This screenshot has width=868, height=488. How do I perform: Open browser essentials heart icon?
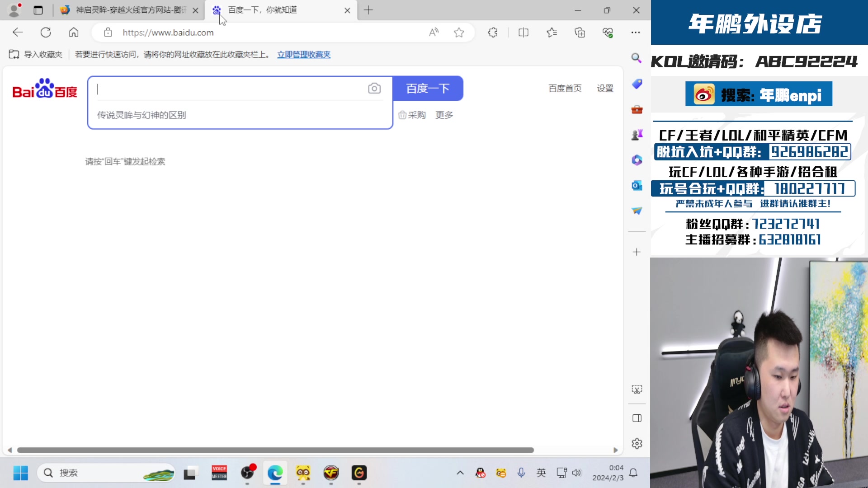[608, 32]
